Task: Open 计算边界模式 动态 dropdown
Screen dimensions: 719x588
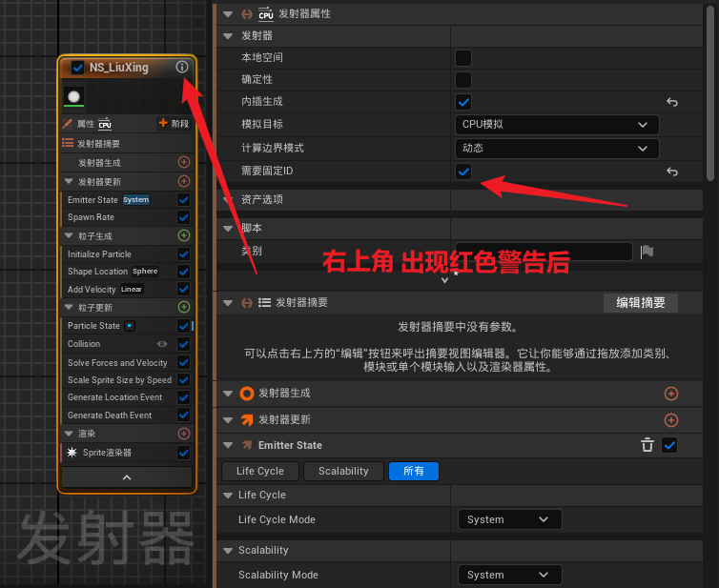Action: [x=557, y=149]
